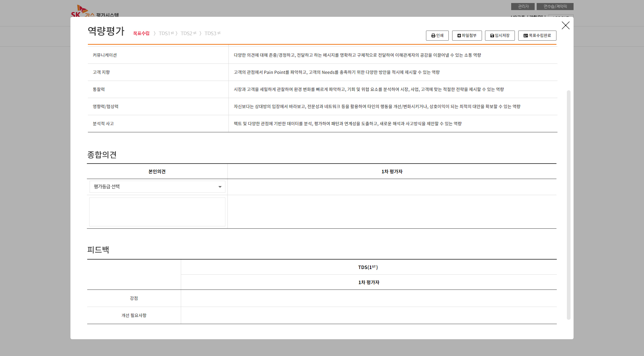Close the 역량평가 dialog with the X
The height and width of the screenshot is (356, 644).
click(566, 26)
